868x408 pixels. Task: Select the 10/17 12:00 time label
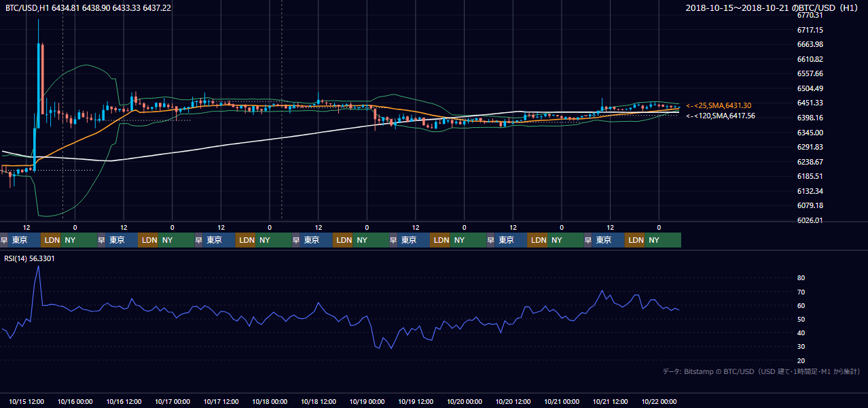221,402
